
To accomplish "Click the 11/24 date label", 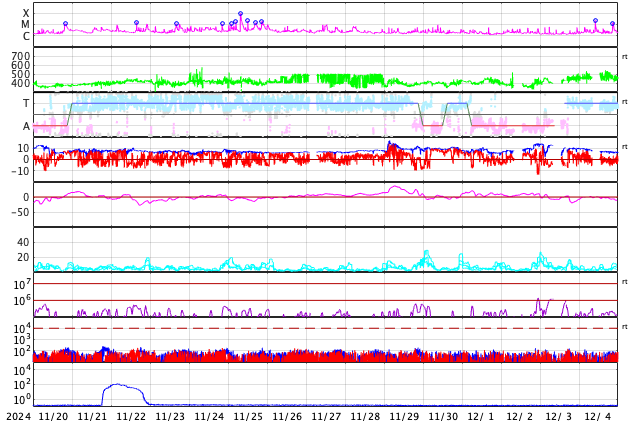I will 209,417.
